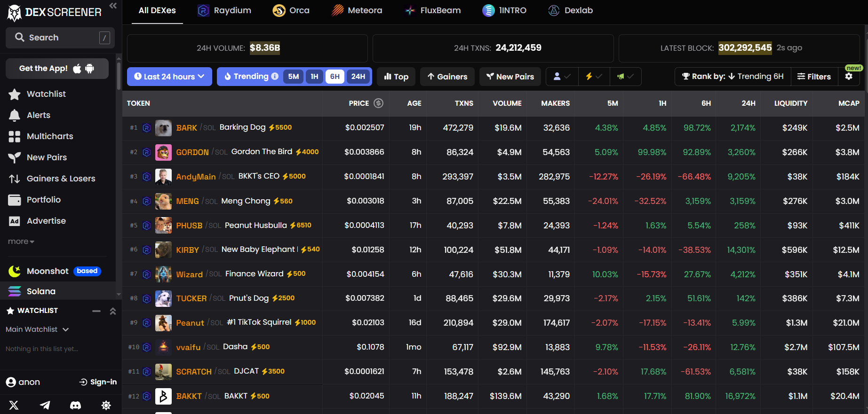Screen dimensions: 868x414
Task: Switch to Orca tab
Action: tap(291, 10)
